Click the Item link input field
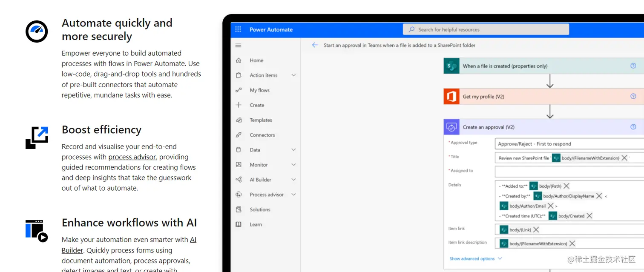 click(569, 229)
